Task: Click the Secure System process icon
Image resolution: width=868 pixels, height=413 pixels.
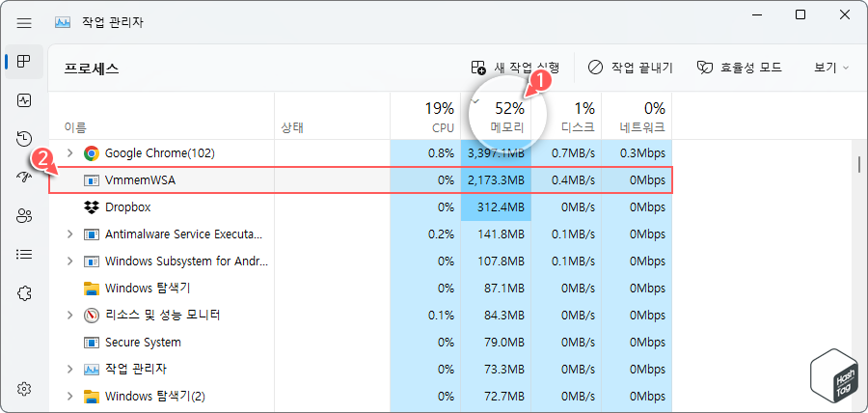Action: (92, 343)
